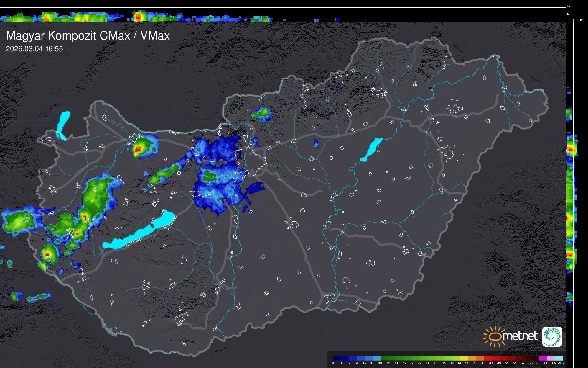Click the 45 value on legend scale
The width and height of the screenshot is (588, 368).
(483, 363)
